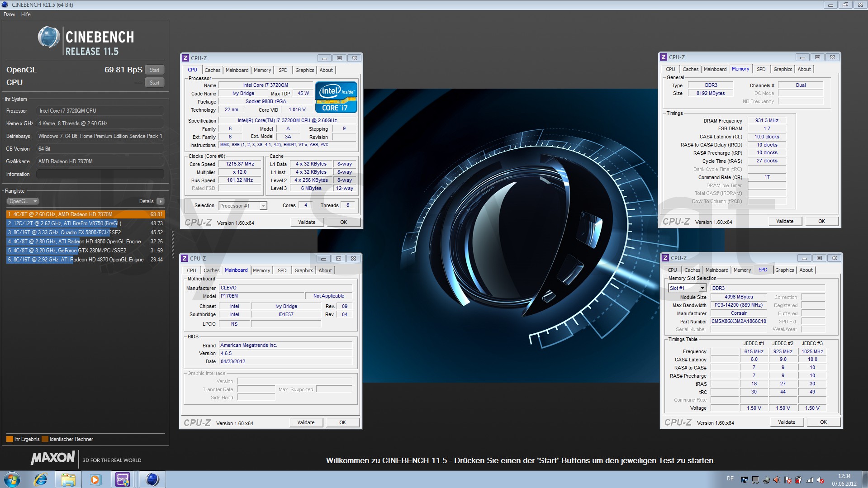
Task: Open the Datei menu
Action: point(9,14)
